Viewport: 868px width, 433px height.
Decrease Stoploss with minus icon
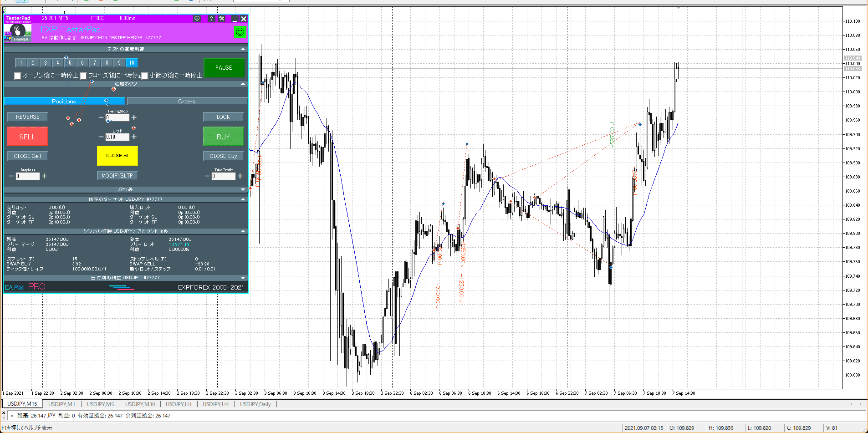pos(11,176)
